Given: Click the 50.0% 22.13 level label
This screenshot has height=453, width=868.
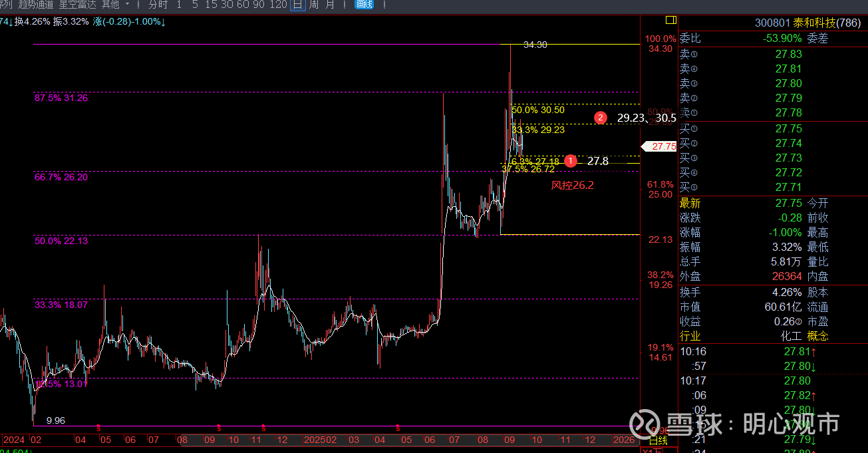Looking at the screenshot, I should (61, 241).
